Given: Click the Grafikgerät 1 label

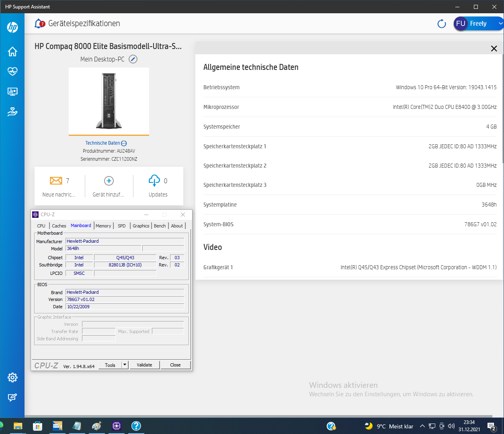Looking at the screenshot, I should tap(218, 267).
